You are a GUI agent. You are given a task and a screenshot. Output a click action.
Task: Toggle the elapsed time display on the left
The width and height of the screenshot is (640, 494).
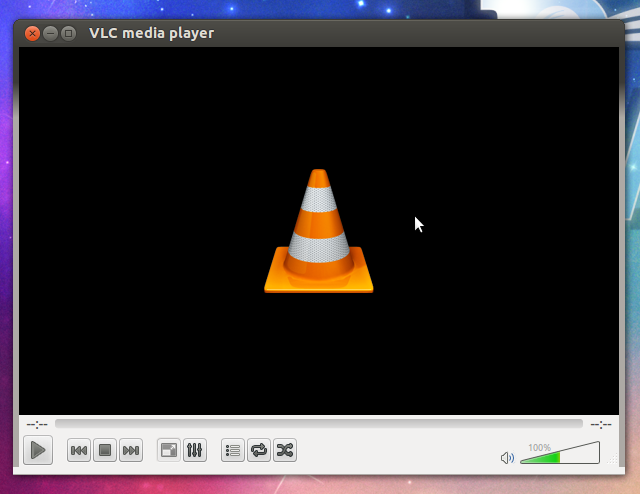37,425
